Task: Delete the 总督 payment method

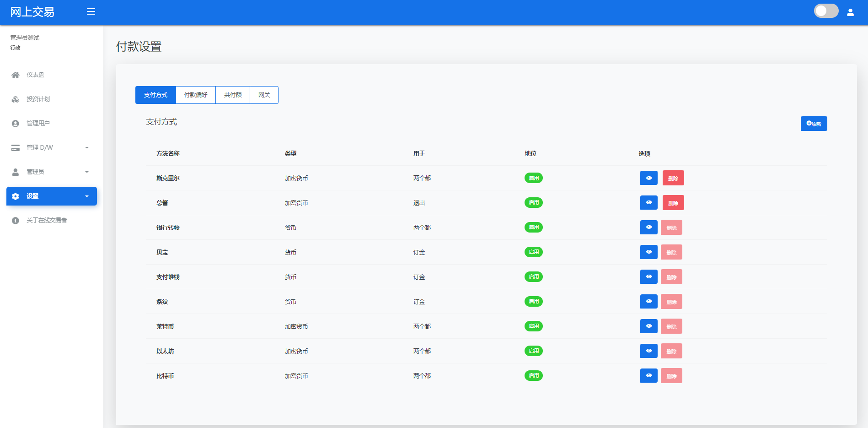Action: (673, 203)
